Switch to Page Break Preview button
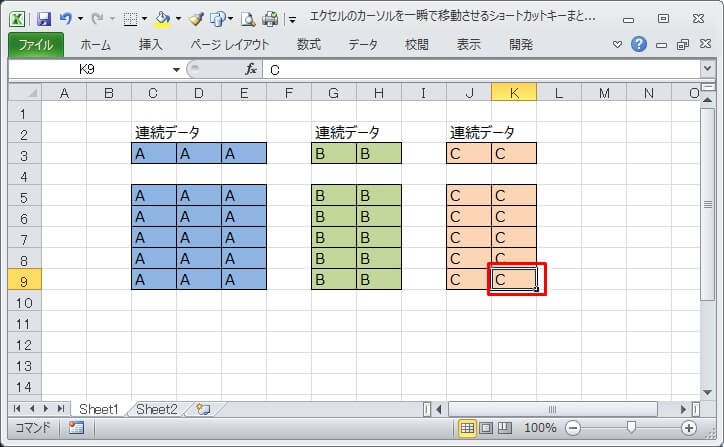This screenshot has height=447, width=724. click(x=505, y=428)
